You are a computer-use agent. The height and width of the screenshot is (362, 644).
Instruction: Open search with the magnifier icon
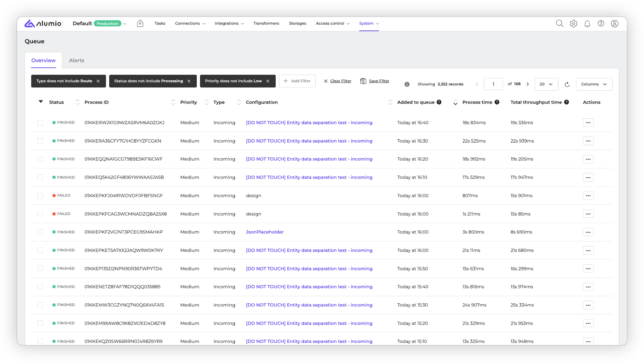(559, 23)
